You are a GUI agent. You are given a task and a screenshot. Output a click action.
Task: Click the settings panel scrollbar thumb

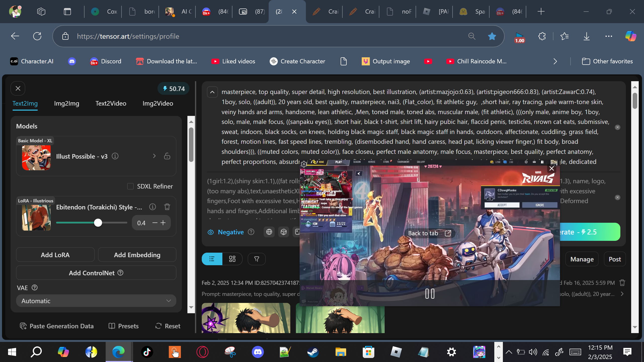coord(191,145)
